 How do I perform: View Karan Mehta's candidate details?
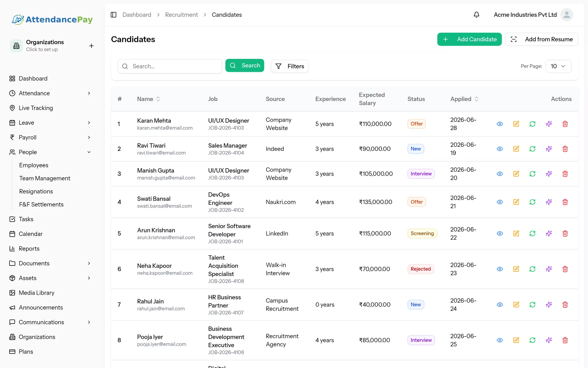[x=500, y=124]
